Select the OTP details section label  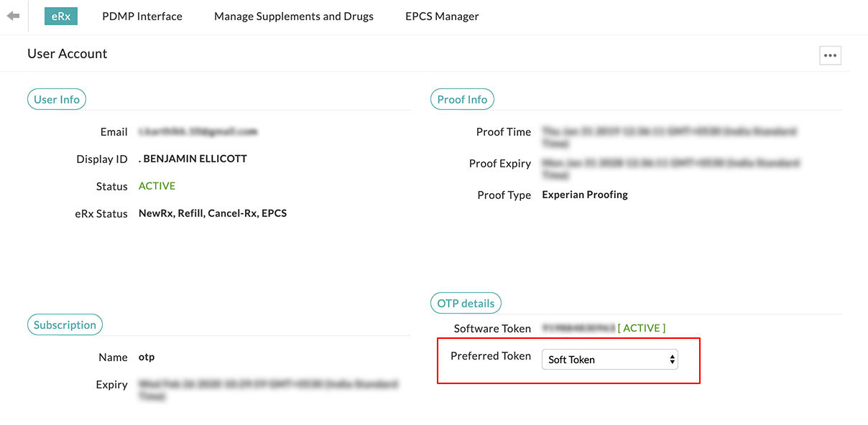[466, 304]
